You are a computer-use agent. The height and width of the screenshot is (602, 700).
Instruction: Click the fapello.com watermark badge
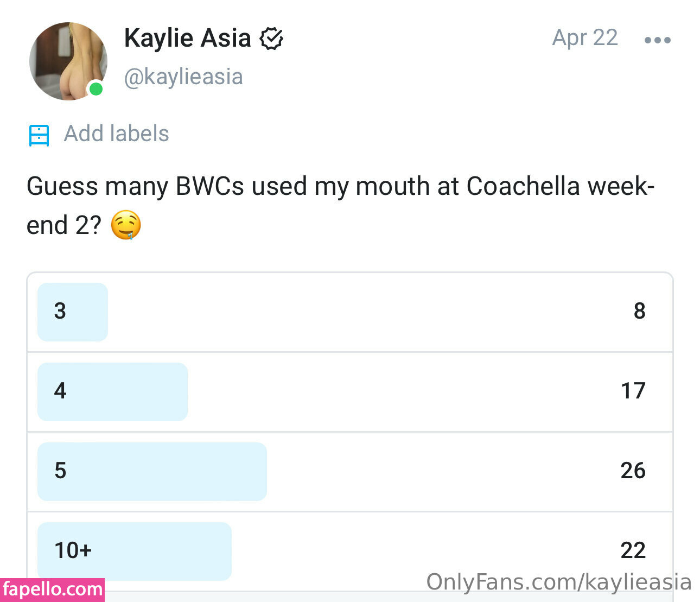pos(52,590)
